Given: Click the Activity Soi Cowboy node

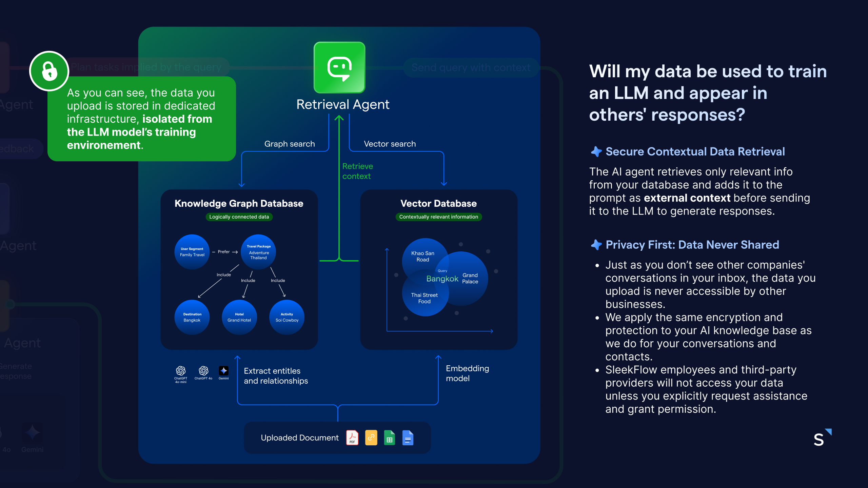Looking at the screenshot, I should click(287, 317).
